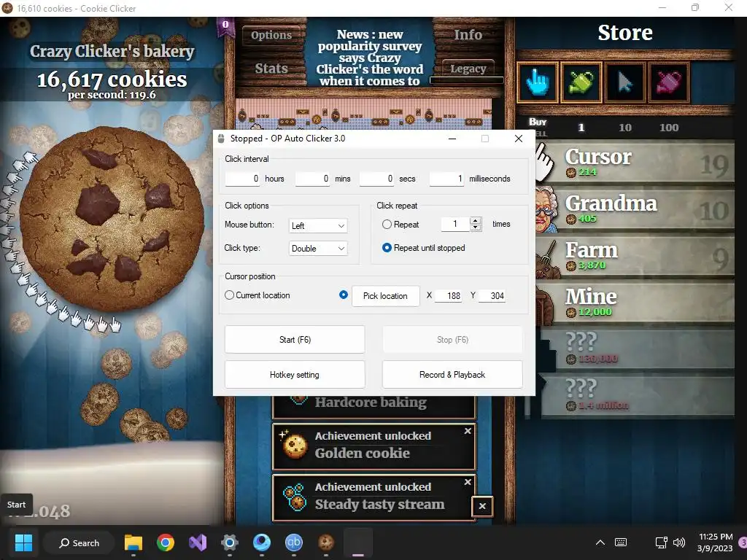This screenshot has width=747, height=560.
Task: Select the locked ??? item costing 1.4 million
Action: (x=635, y=396)
